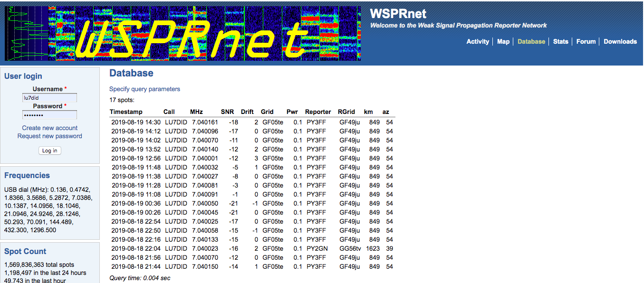
Task: Click the Grid column header
Action: 267,112
